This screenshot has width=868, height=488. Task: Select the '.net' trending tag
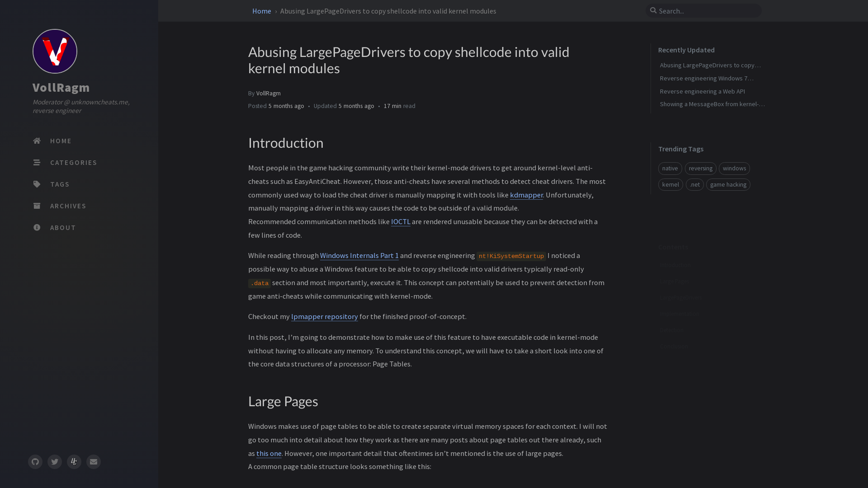point(695,184)
